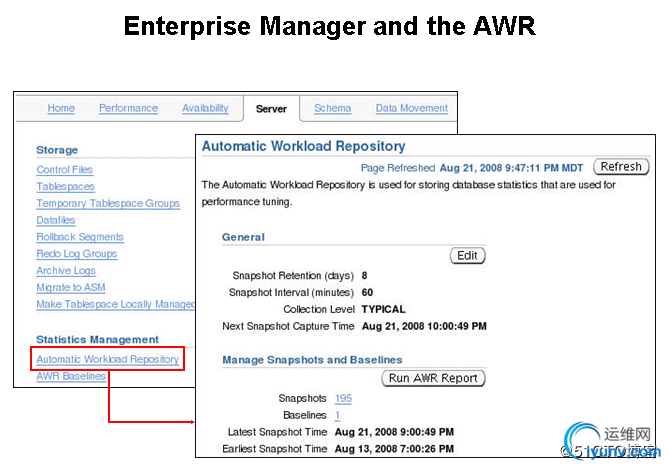Select the Server tab

(271, 109)
